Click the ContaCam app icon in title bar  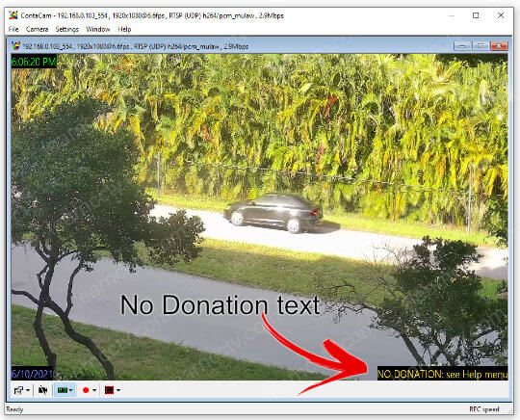tap(13, 15)
